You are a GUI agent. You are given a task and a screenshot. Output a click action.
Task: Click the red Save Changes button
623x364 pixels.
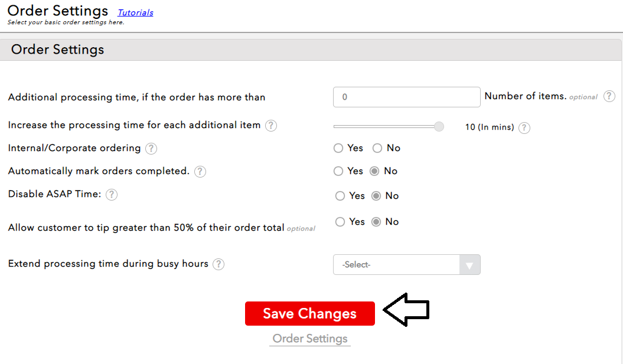pos(309,314)
